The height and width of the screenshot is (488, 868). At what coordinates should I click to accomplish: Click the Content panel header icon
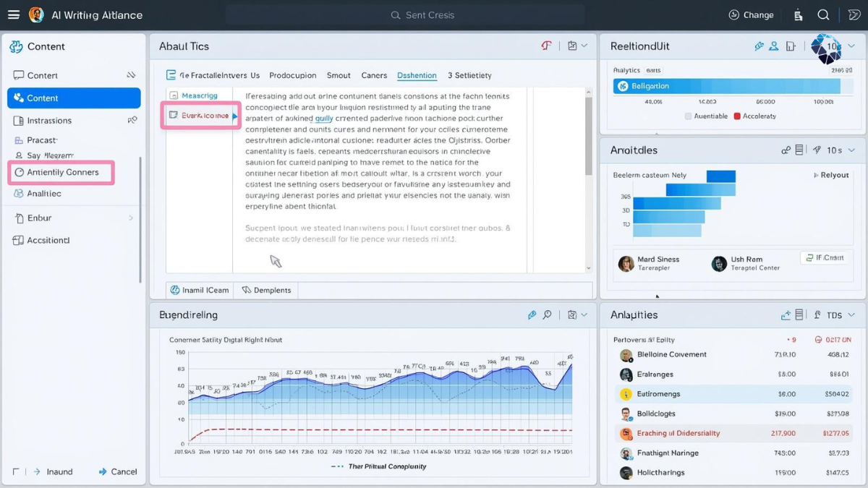click(16, 46)
